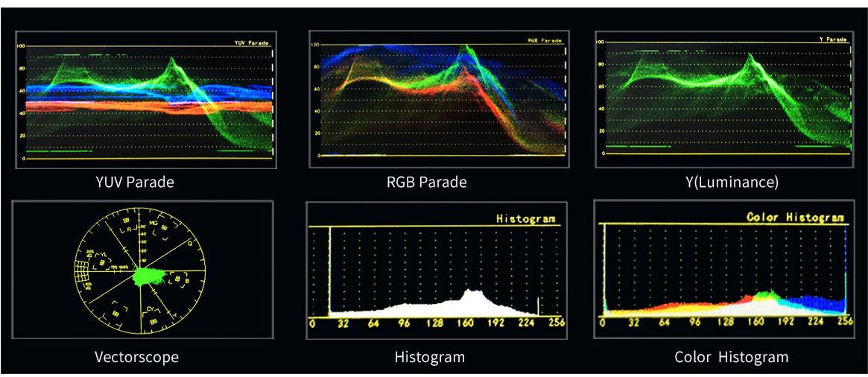
Task: Click the blue region of the Color Histogram
Action: click(x=814, y=305)
